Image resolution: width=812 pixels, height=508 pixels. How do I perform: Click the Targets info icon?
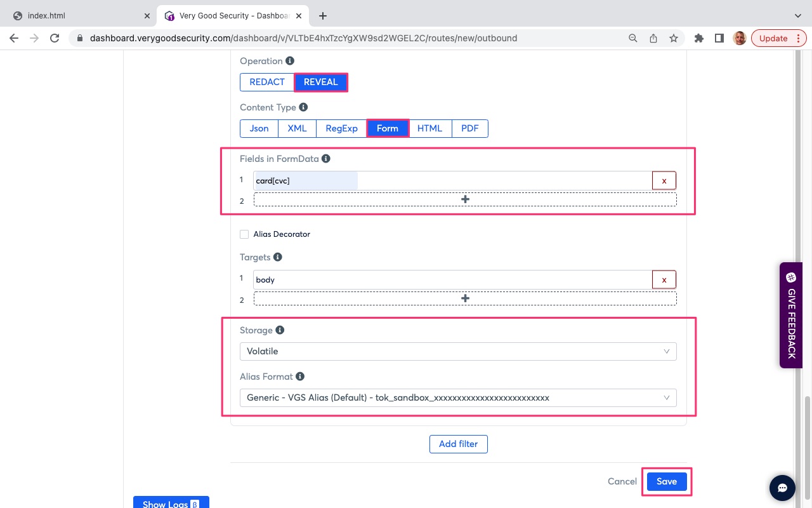click(x=278, y=257)
